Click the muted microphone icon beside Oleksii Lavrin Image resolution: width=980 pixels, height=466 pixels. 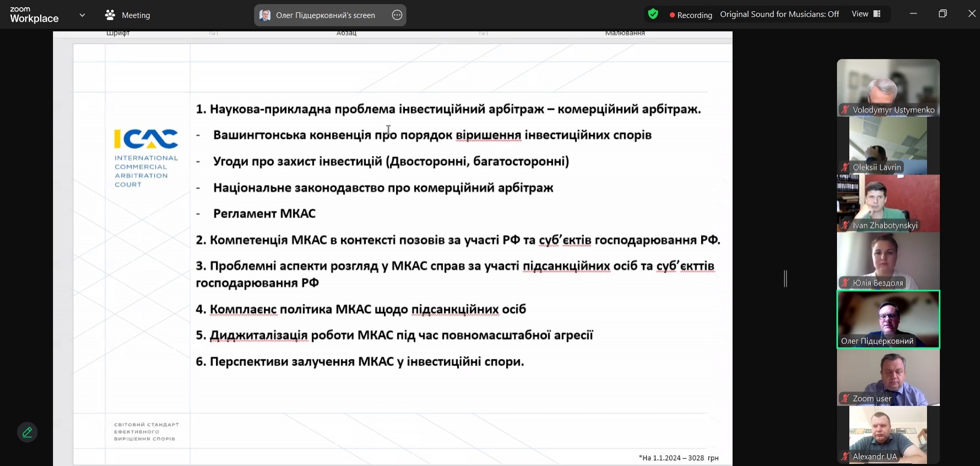[845, 167]
